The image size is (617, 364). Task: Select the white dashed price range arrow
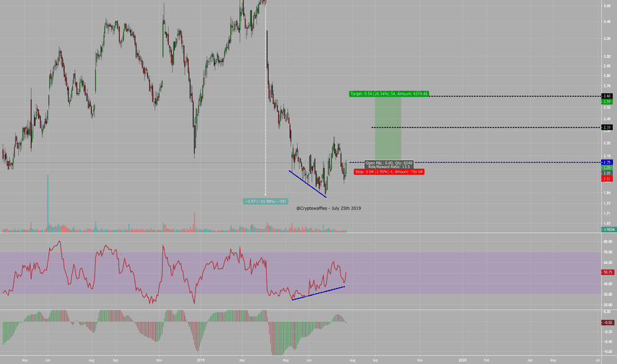[x=265, y=99]
